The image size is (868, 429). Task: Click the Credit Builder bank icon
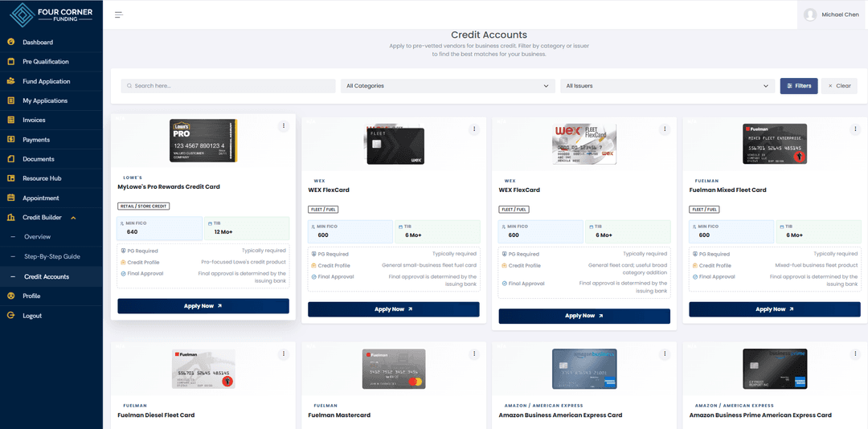coord(10,218)
